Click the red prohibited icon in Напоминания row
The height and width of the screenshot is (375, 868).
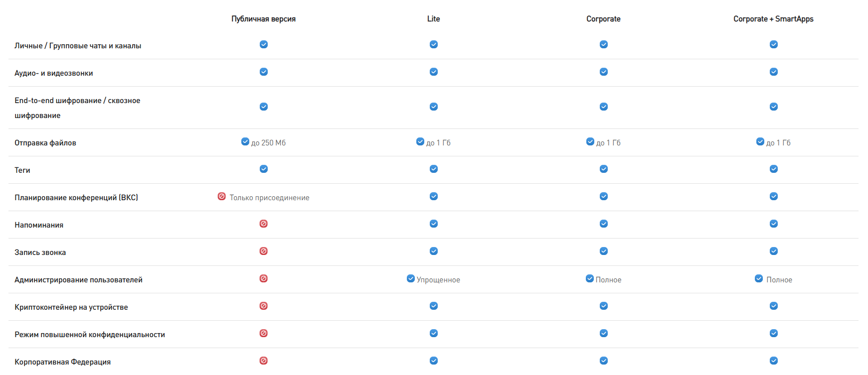click(x=264, y=224)
